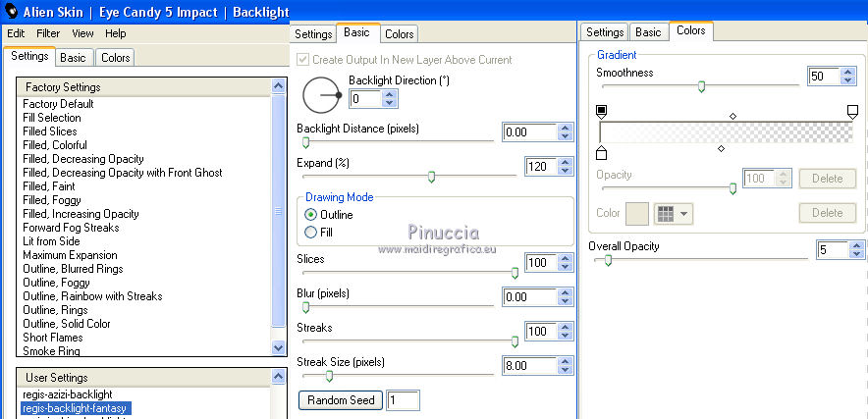Select the Fill drawing mode
The height and width of the screenshot is (419, 868).
pyautogui.click(x=311, y=233)
